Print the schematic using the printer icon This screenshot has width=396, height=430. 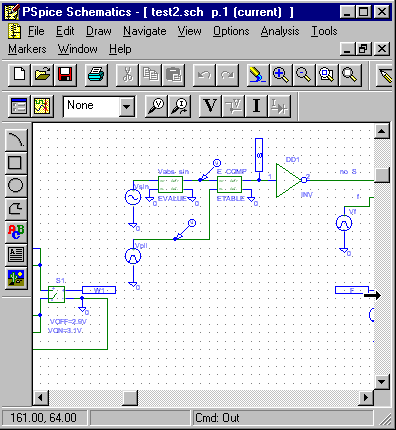[96, 75]
